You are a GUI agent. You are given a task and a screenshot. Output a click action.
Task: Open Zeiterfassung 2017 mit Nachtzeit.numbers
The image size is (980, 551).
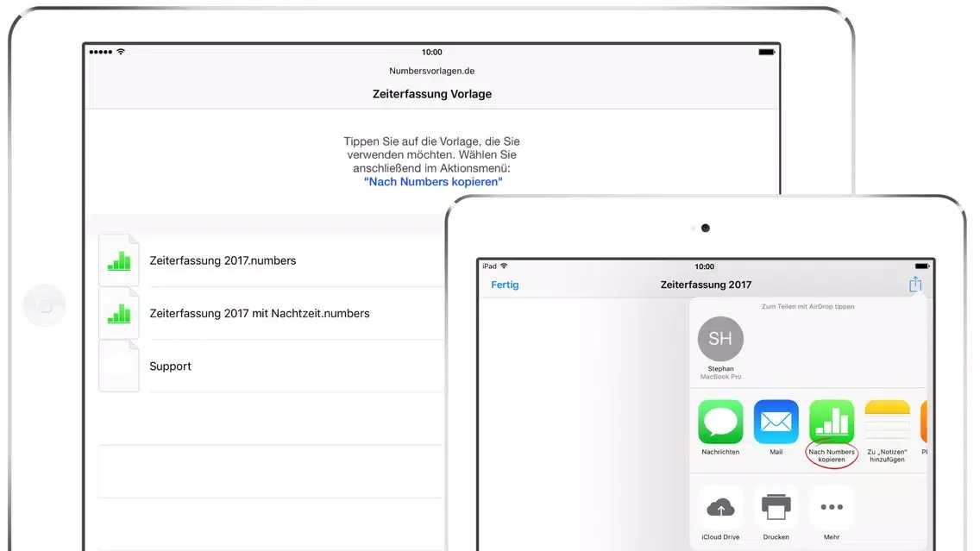(x=260, y=313)
